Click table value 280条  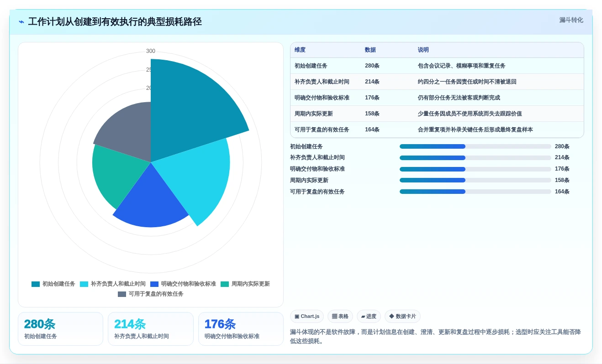click(x=372, y=66)
